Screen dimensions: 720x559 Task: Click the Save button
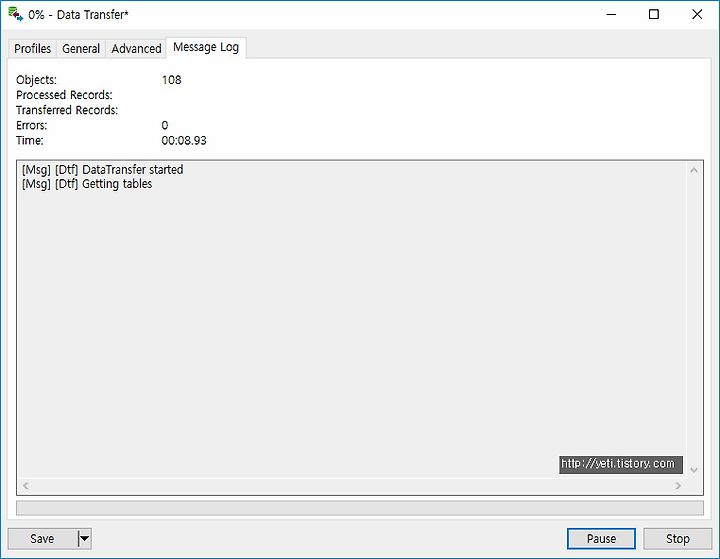[42, 538]
